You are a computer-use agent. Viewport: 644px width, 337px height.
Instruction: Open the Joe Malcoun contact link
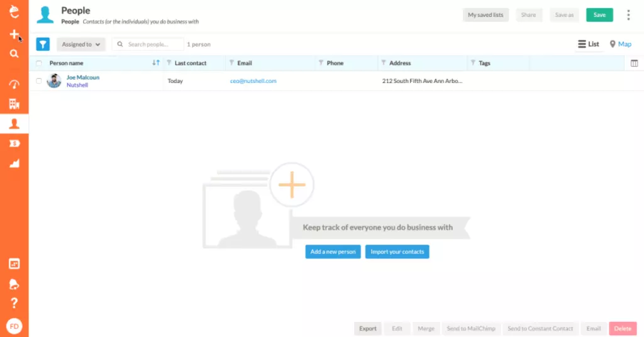[x=83, y=77]
